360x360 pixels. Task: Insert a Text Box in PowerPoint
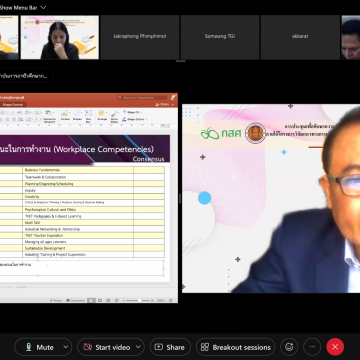(88, 115)
